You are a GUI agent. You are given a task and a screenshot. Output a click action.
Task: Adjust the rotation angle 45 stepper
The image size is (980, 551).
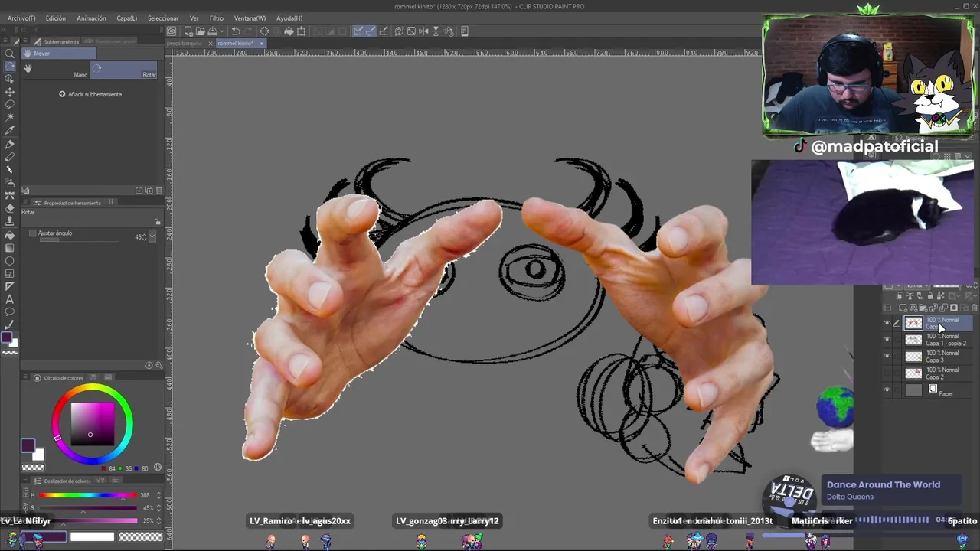pyautogui.click(x=145, y=237)
